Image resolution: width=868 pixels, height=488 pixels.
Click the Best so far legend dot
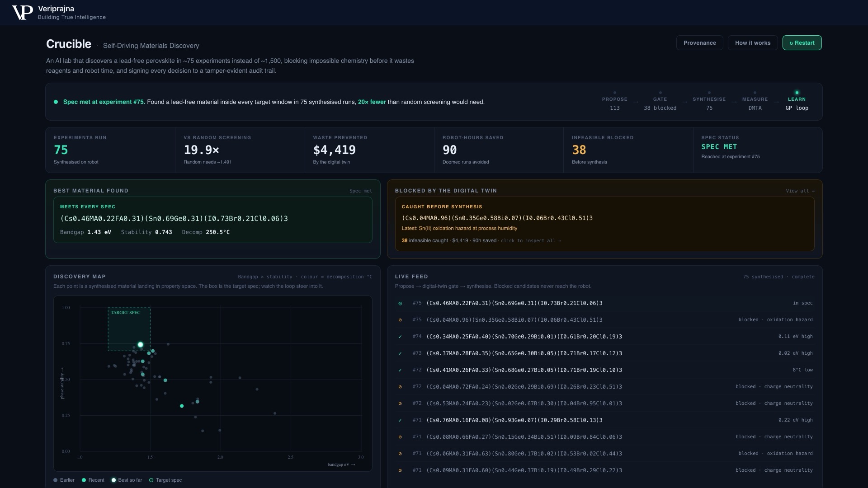(114, 480)
